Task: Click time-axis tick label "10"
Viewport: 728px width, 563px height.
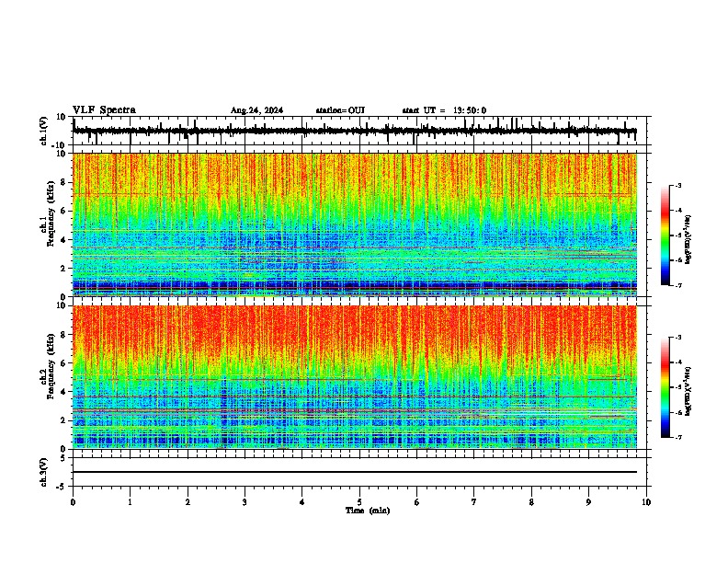Action: pyautogui.click(x=646, y=502)
